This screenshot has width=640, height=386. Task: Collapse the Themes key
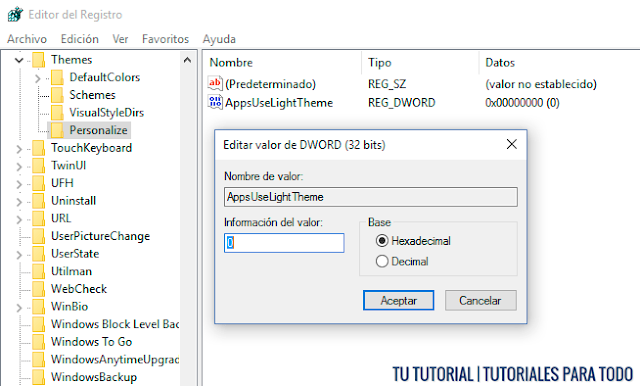click(x=19, y=60)
